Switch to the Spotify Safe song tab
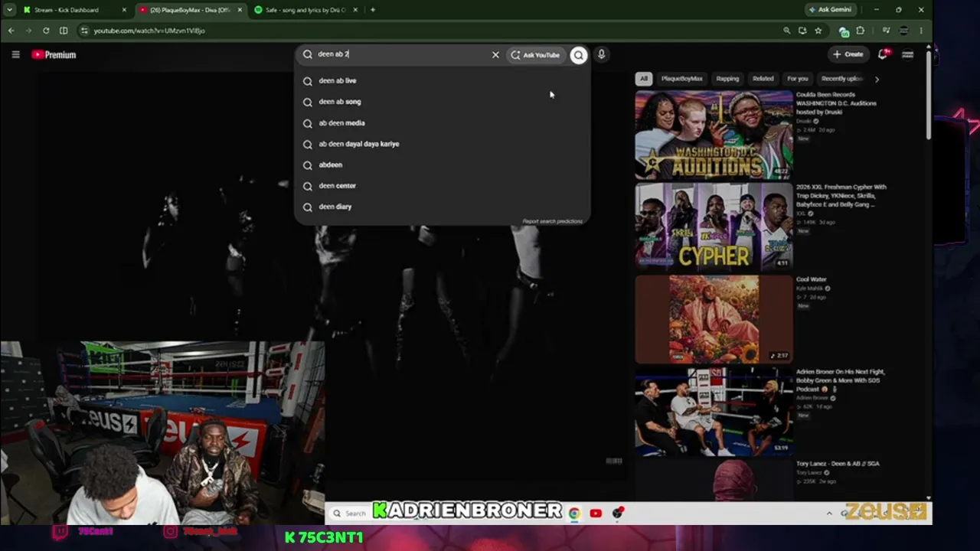The image size is (980, 551). coord(306,10)
